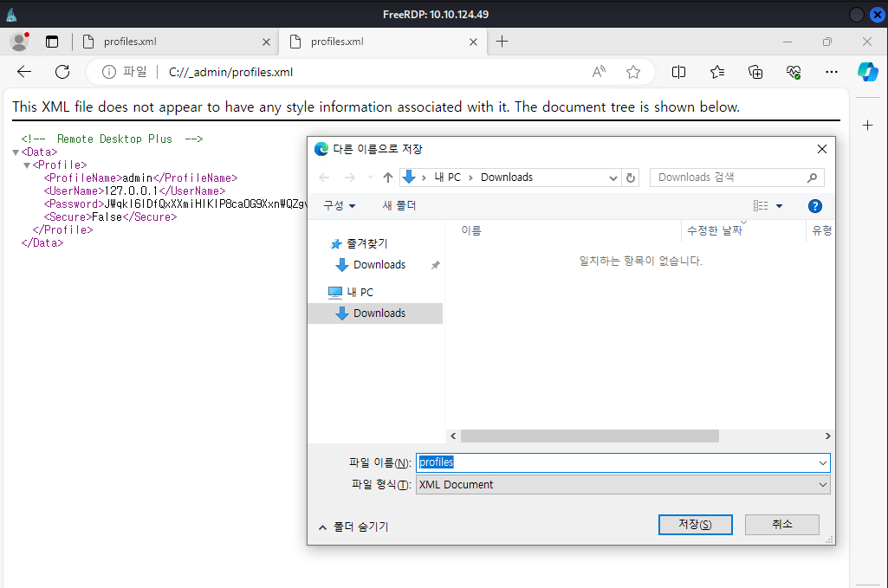Screen dimensions: 888x588
Task: Click the address bar URL C://_admin/profiles.xml
Action: pos(230,73)
